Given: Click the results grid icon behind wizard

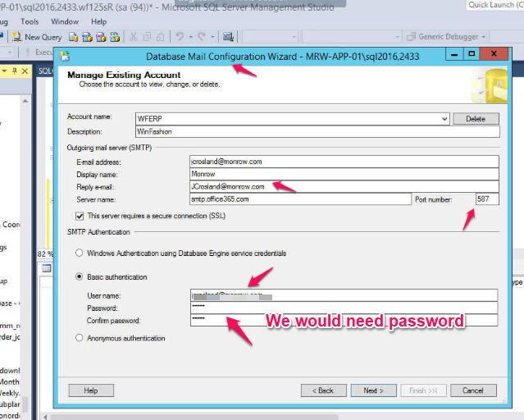Looking at the screenshot, I should coord(47,268).
